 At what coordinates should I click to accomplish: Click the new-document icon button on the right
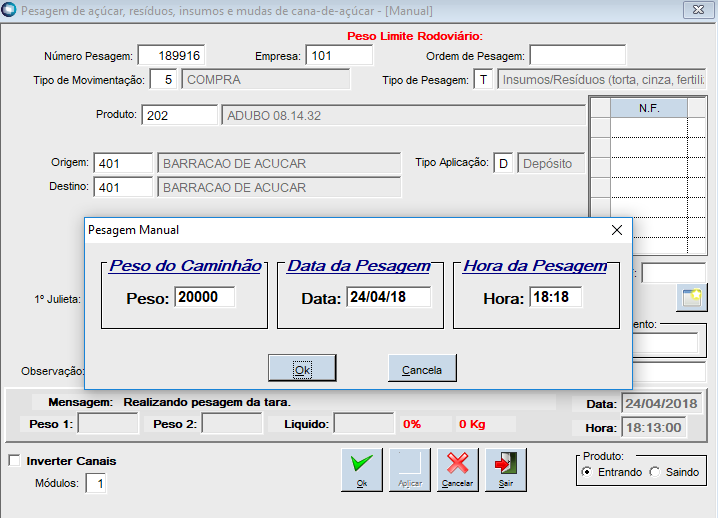691,298
